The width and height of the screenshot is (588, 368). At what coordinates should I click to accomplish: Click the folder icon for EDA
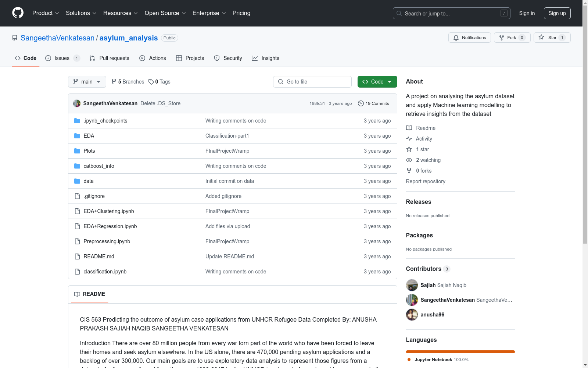tap(77, 136)
